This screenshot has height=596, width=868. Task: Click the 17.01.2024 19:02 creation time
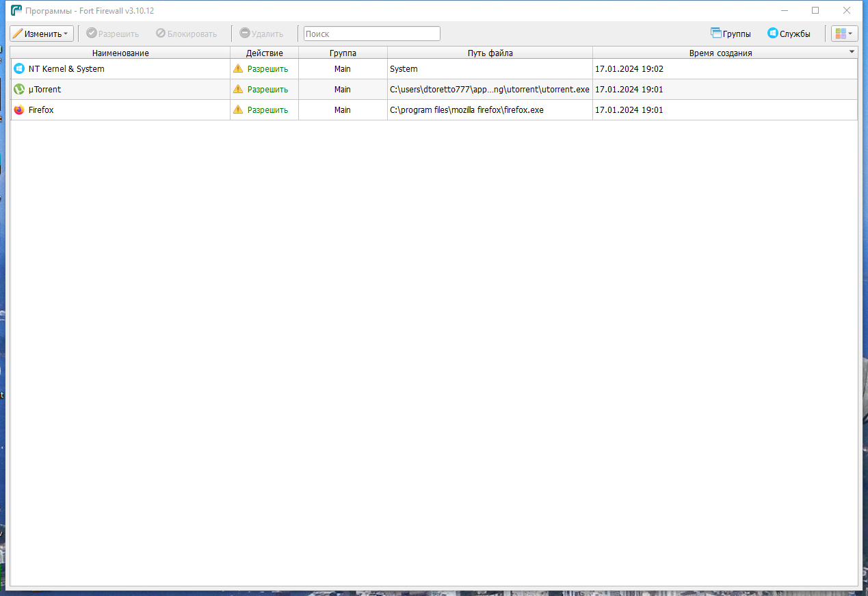click(x=629, y=69)
